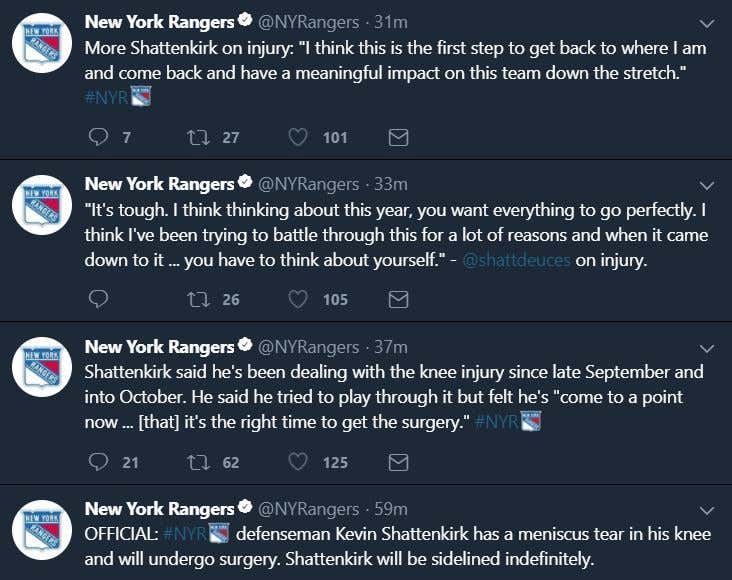Open more options chevron on 31m tweet
Image resolution: width=732 pixels, height=580 pixels.
click(707, 23)
